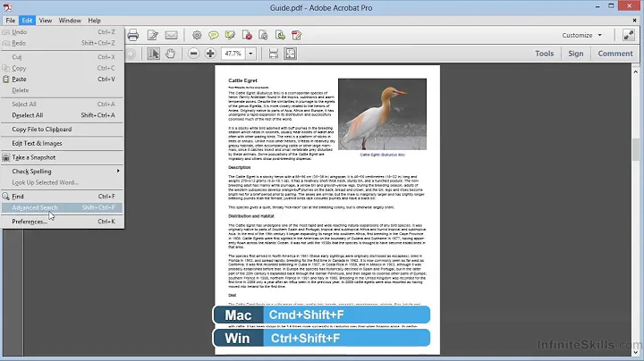The height and width of the screenshot is (361, 644).
Task: Add a sticky note comment bubble
Action: click(x=213, y=35)
